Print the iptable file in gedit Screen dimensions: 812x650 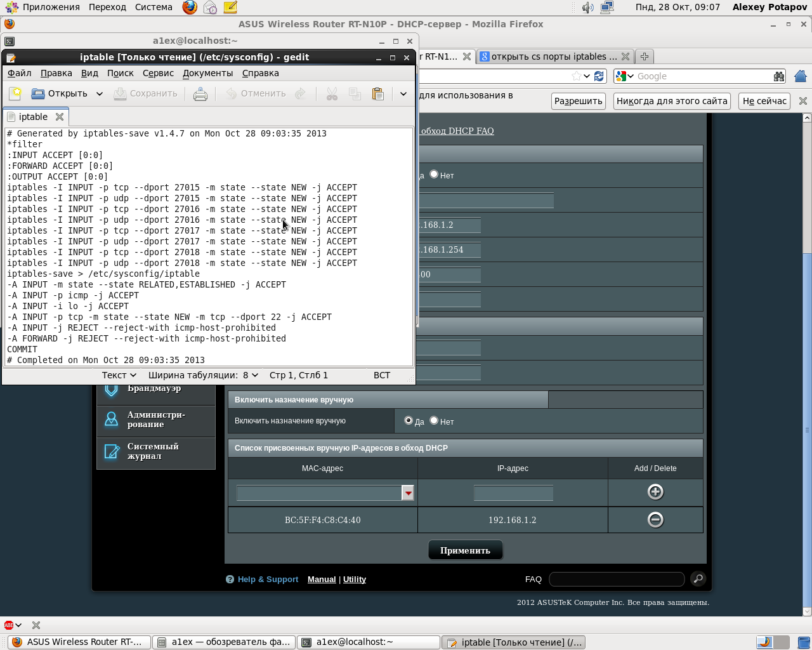click(200, 94)
